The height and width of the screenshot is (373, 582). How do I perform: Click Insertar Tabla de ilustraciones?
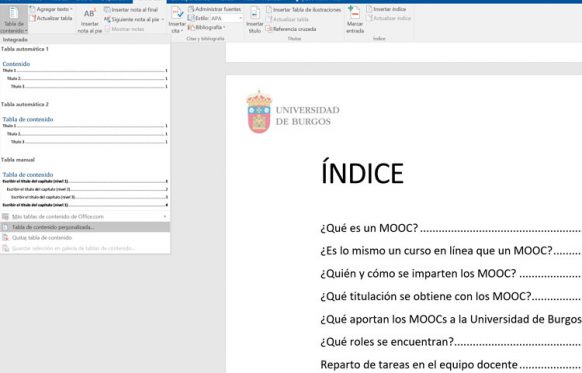(303, 10)
